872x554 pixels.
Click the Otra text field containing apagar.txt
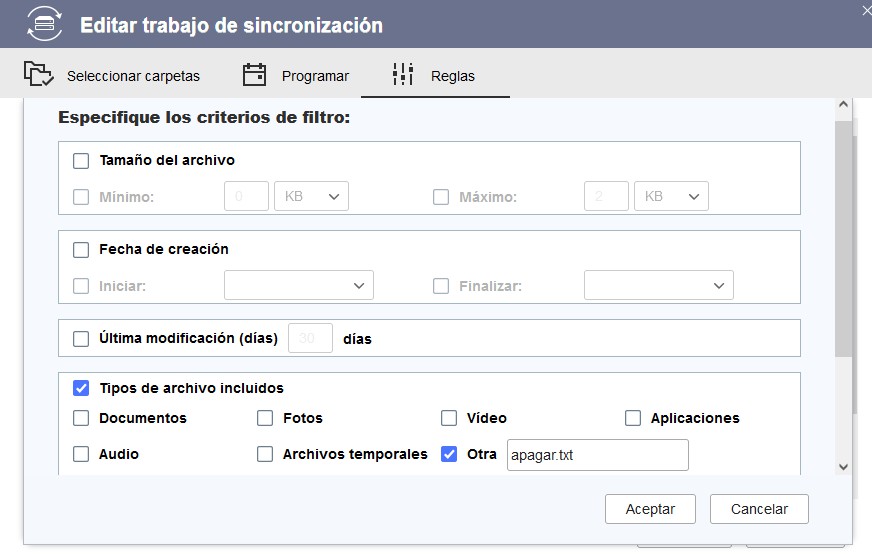(597, 455)
